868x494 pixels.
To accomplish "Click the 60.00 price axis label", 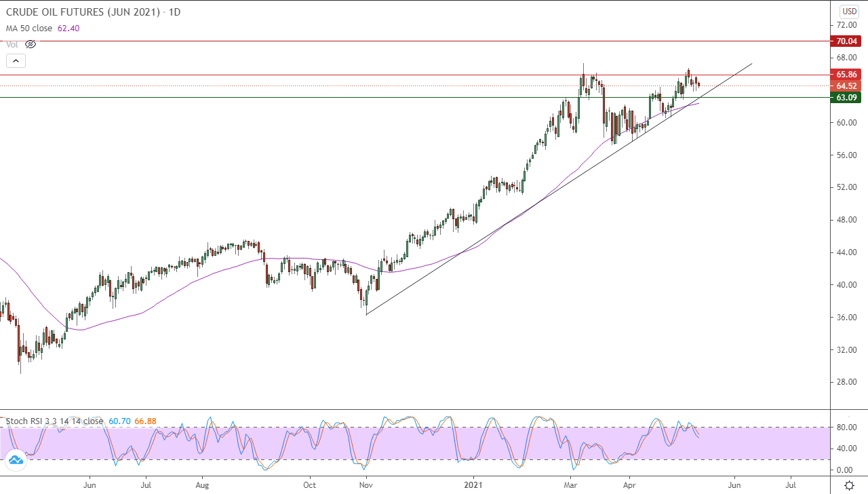I will pos(847,123).
